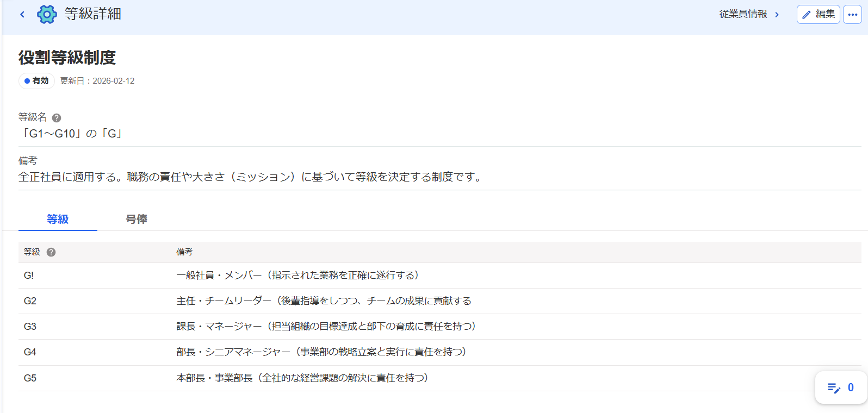The image size is (868, 413).
Task: Click the 全正社員に適用する description text
Action: (251, 177)
